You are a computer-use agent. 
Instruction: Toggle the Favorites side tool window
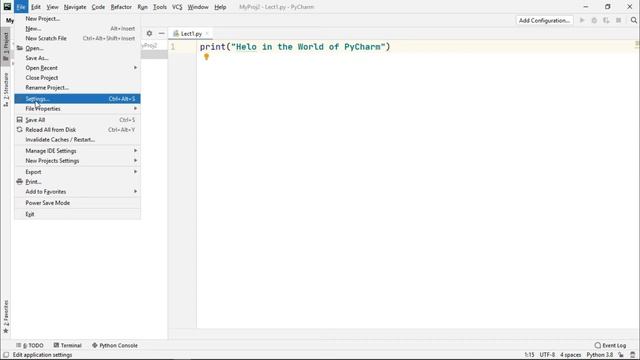click(6, 317)
